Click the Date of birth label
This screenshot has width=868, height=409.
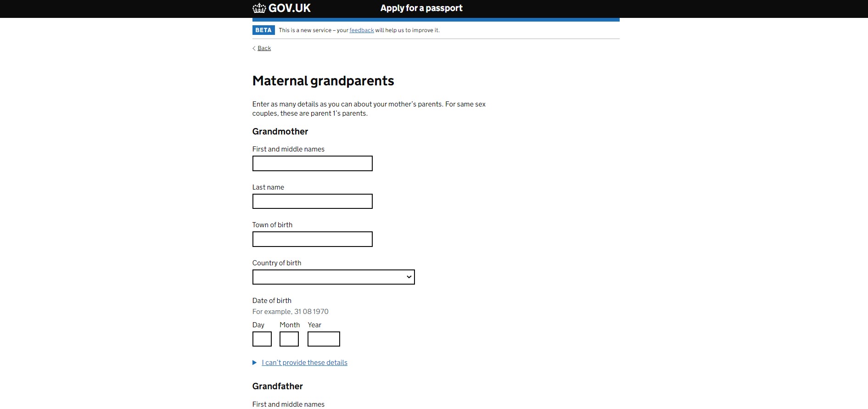[x=272, y=301]
